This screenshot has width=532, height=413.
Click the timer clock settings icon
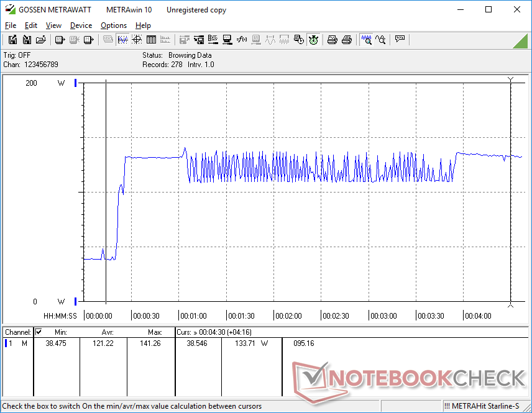pos(298,40)
